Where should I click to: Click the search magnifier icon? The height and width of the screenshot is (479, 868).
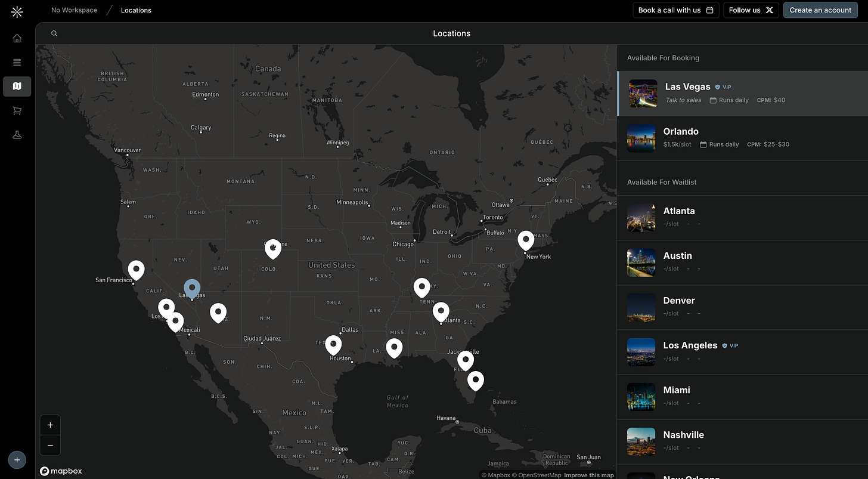click(x=54, y=33)
